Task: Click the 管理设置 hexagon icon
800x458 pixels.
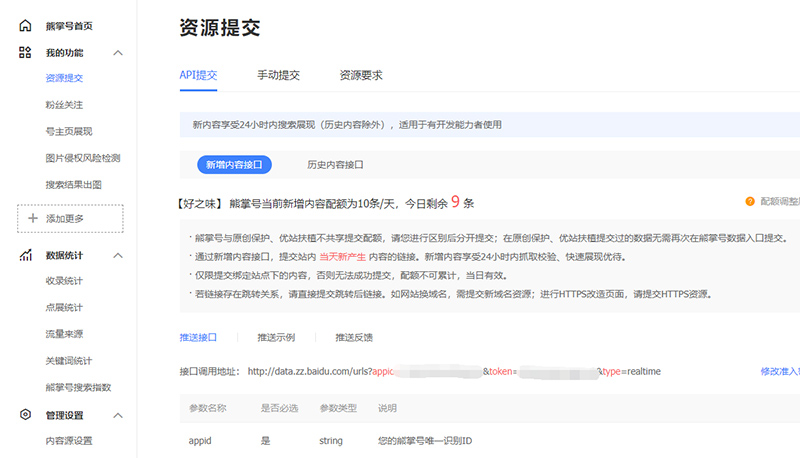Action: point(25,415)
